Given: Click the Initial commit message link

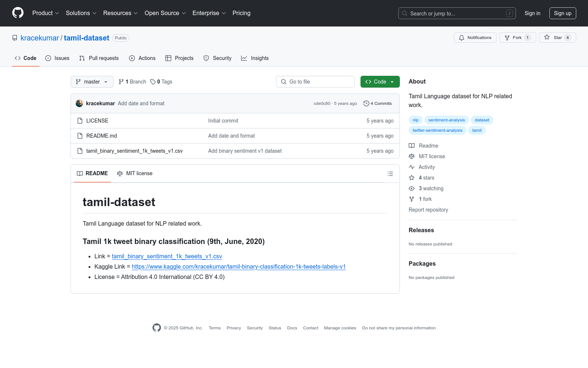Looking at the screenshot, I should 223,121.
